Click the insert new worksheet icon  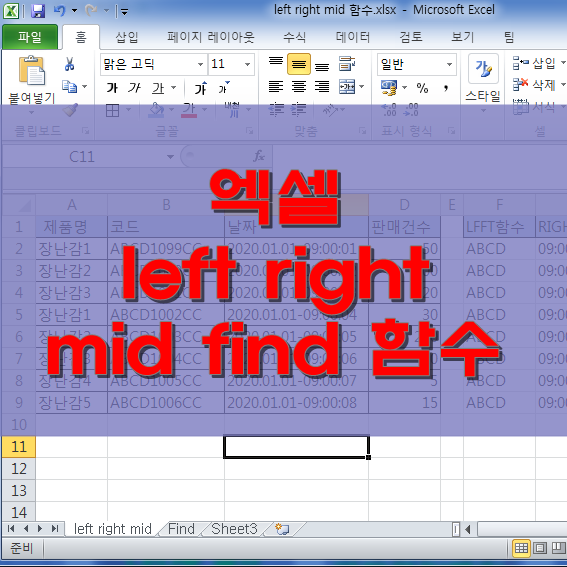282,529
